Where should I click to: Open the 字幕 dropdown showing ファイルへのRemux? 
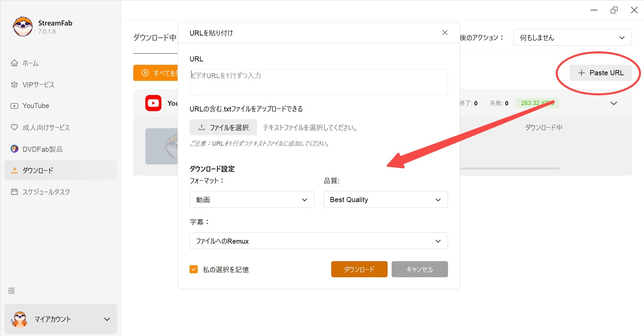pos(318,241)
